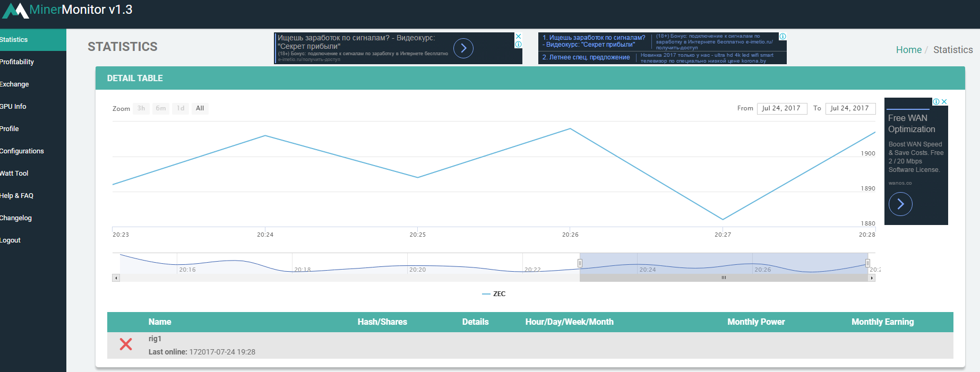Screen dimensions: 980x372
Task: Click the 20:20 label in navigator
Action: (417, 270)
